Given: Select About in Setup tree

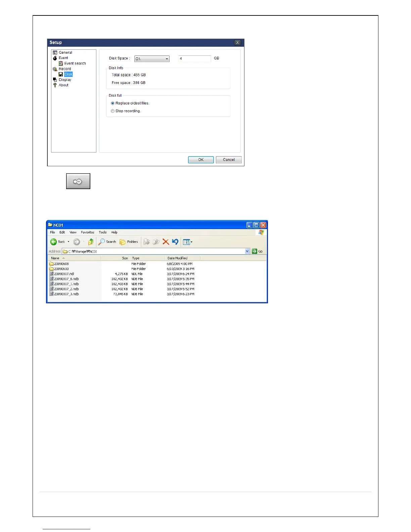Looking at the screenshot, I should 63,85.
